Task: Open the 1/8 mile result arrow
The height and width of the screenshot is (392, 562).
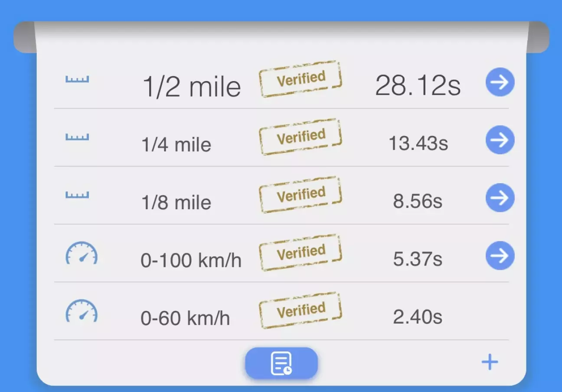Action: point(500,198)
